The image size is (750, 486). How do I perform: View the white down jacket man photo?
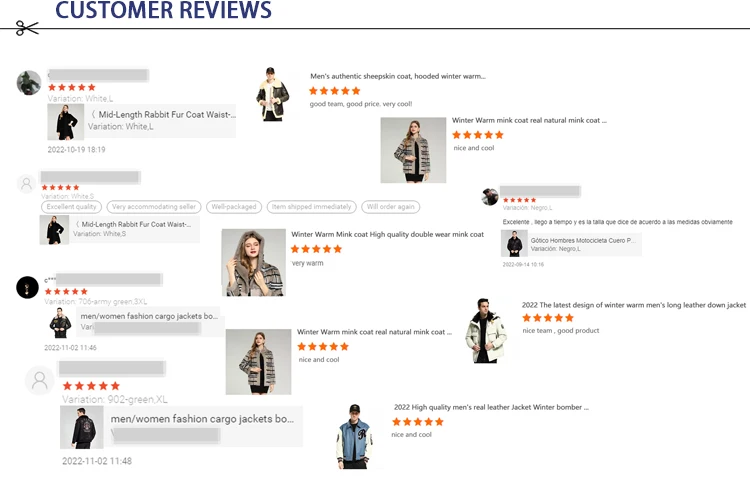tap(486, 331)
